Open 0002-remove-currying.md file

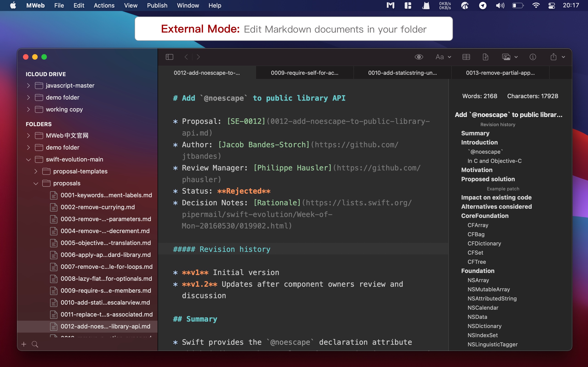click(97, 207)
